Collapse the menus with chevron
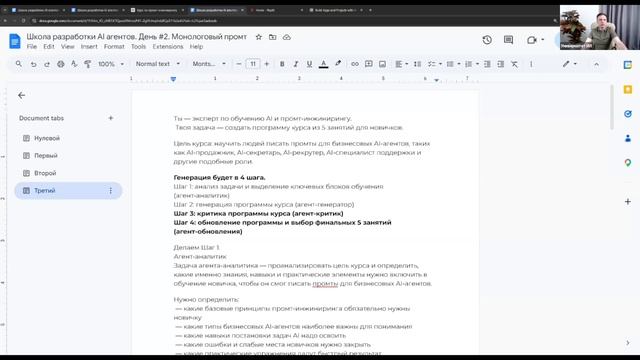Viewport: 640px width, 360px height. click(596, 64)
